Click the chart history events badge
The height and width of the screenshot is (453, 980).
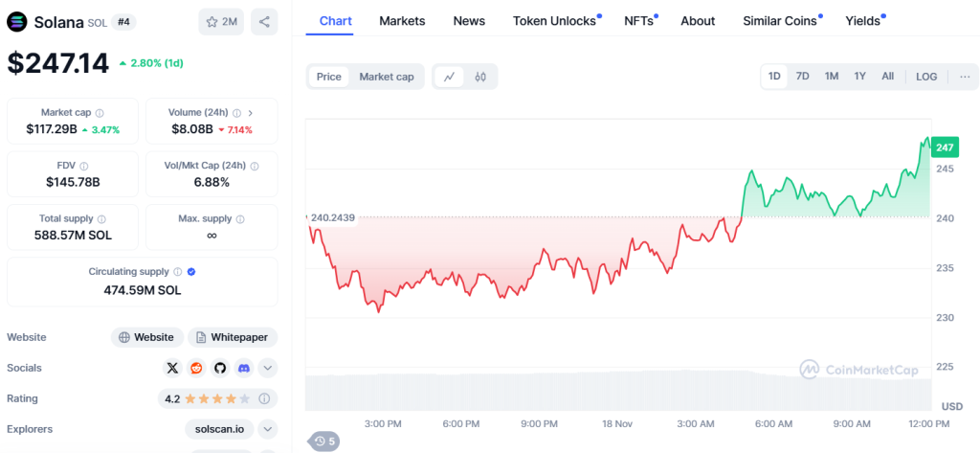point(324,442)
